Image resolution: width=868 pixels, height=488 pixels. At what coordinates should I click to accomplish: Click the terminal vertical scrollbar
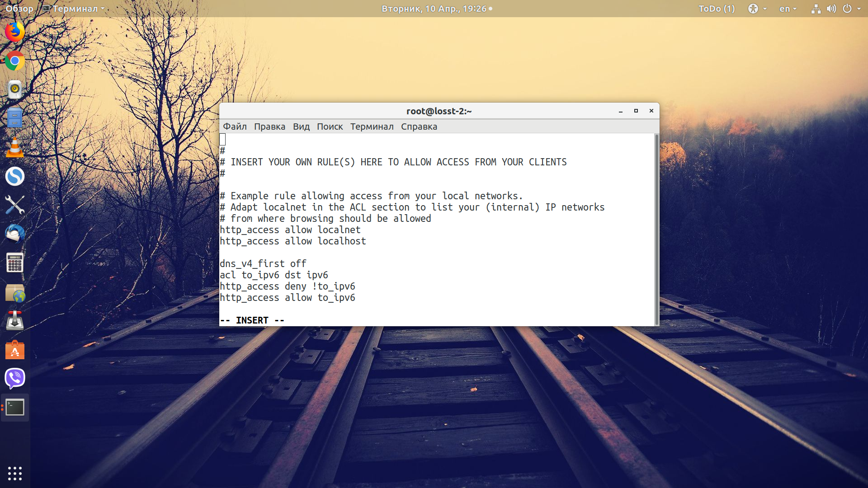point(657,229)
